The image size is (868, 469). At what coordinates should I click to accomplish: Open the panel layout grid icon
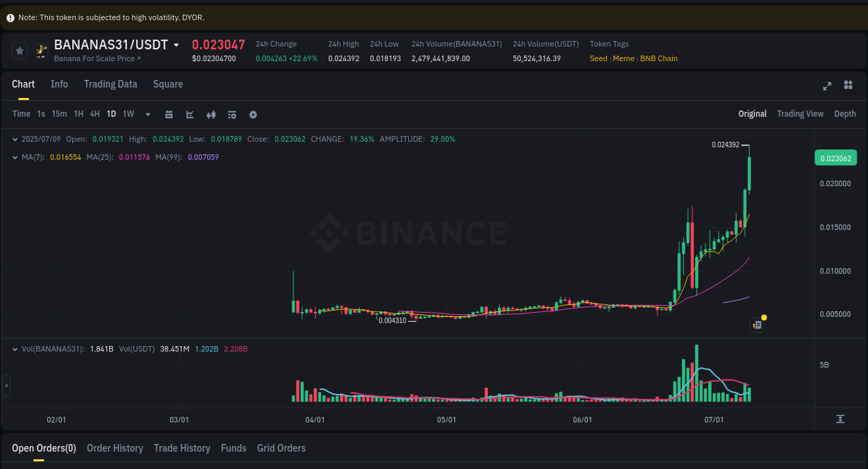click(x=848, y=86)
